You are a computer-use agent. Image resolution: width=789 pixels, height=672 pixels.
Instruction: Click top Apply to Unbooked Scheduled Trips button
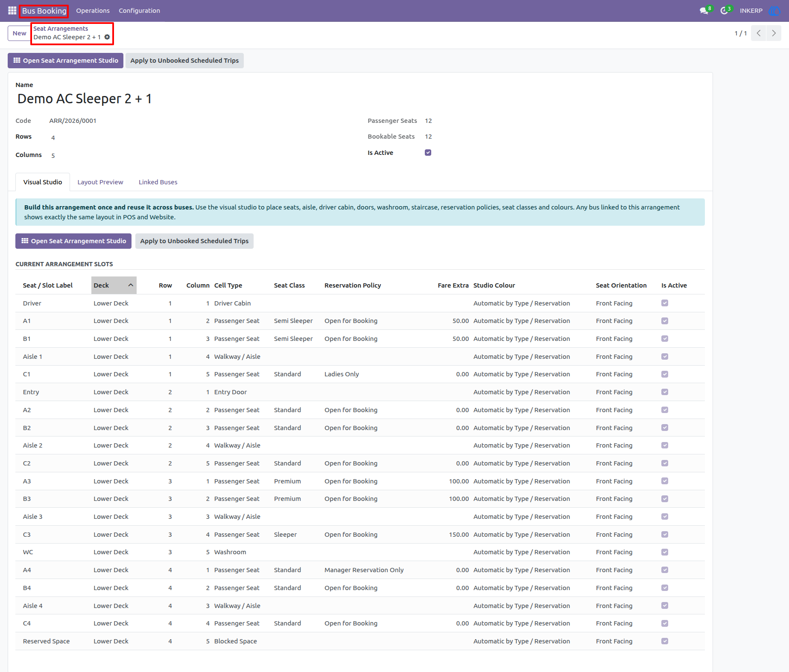[184, 61]
